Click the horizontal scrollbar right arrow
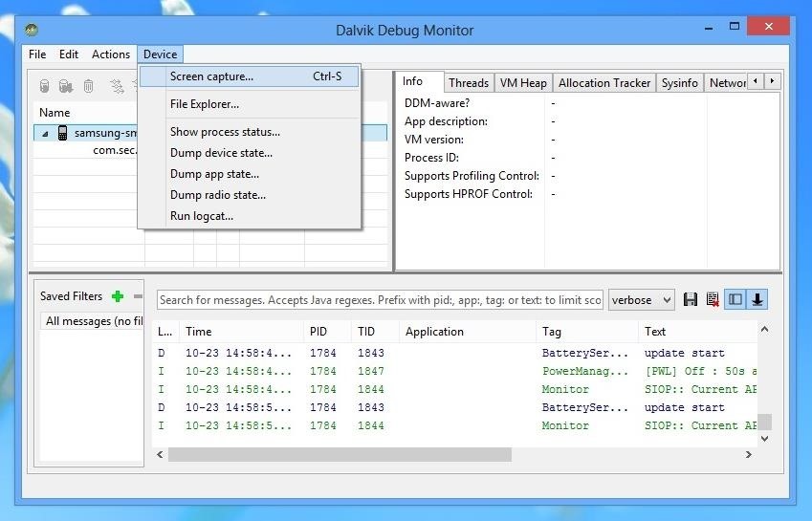Viewport: 812px width, 521px height. [x=749, y=455]
